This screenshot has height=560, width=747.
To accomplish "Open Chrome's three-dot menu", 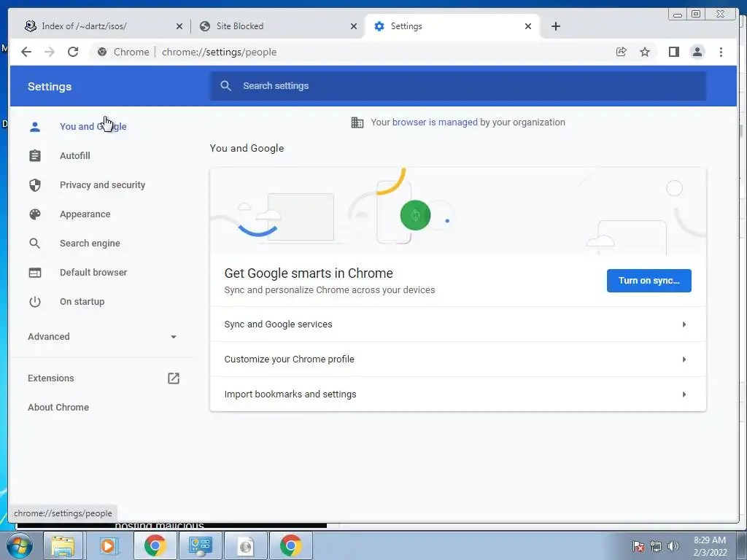I will click(x=721, y=52).
